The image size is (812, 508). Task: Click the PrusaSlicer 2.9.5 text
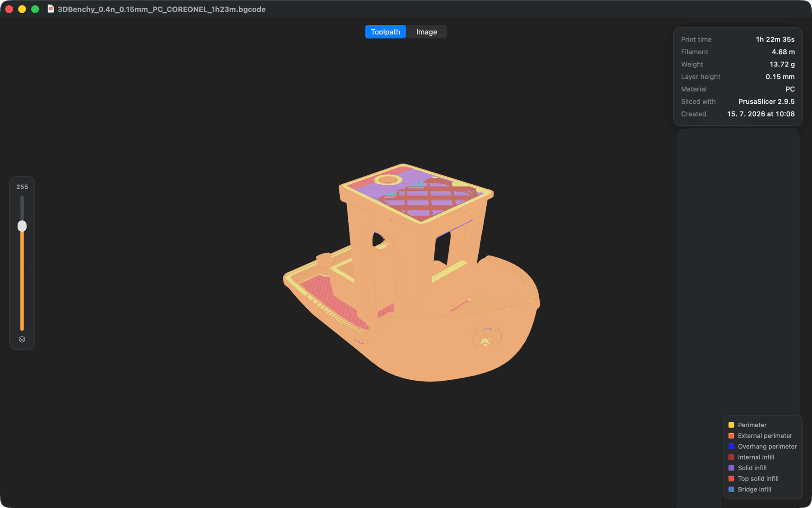point(766,102)
